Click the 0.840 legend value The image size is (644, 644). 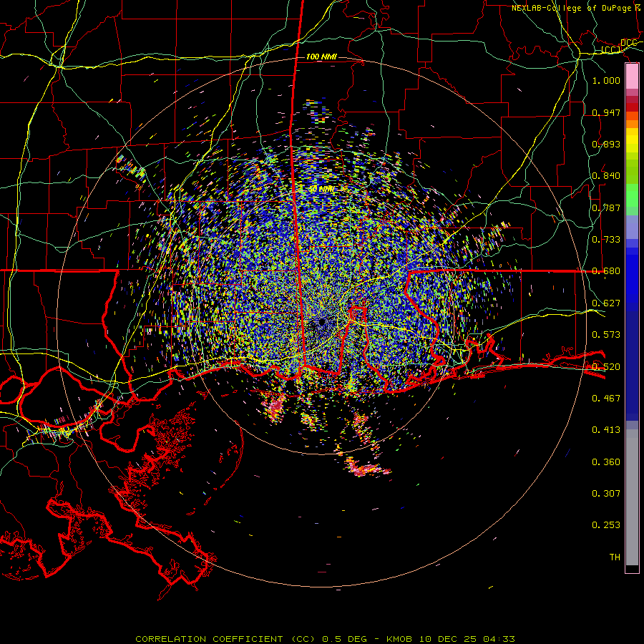coord(606,175)
